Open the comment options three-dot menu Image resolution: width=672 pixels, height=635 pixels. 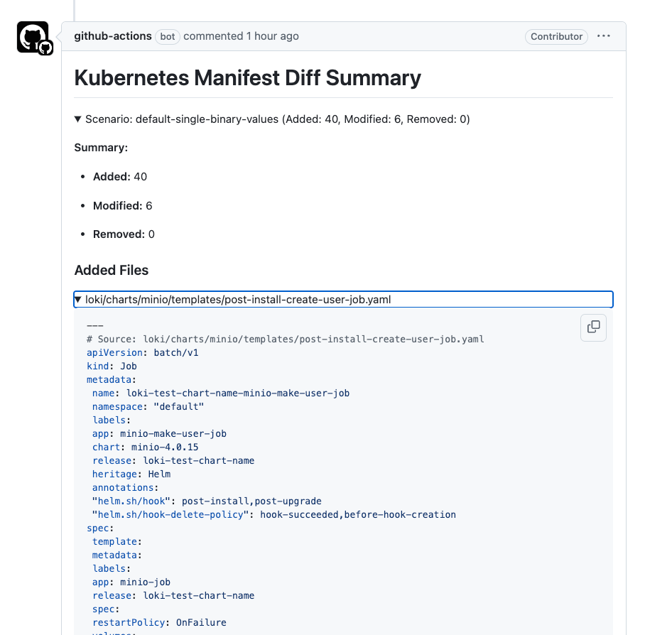[604, 36]
